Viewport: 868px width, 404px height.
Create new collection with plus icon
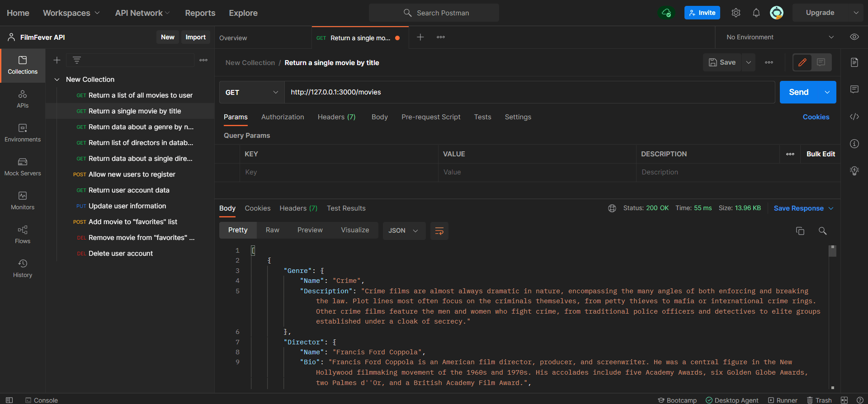click(x=57, y=60)
